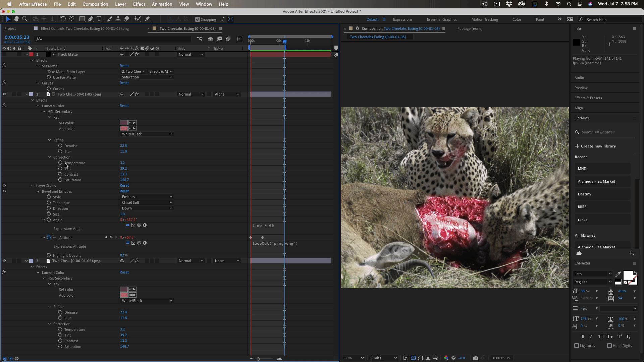
Task: Click Create new library
Action: (595, 146)
